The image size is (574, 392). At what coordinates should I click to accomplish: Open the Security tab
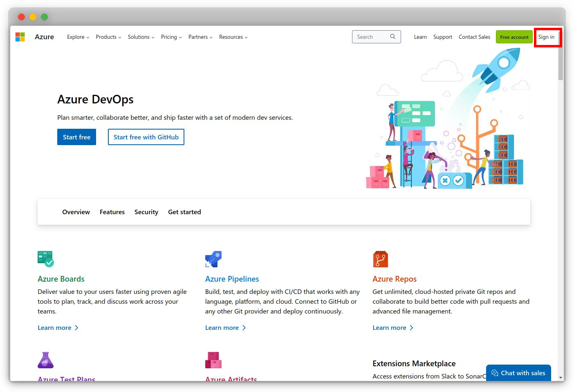(x=146, y=212)
